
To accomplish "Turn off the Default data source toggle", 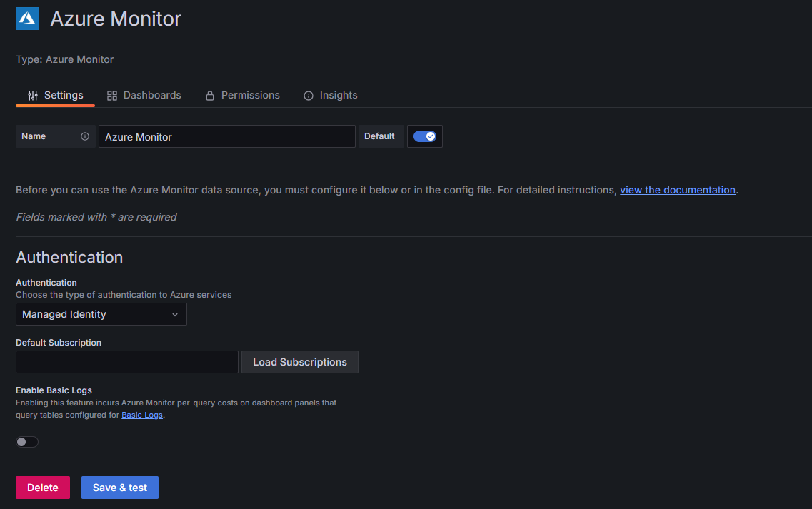I will tap(425, 136).
